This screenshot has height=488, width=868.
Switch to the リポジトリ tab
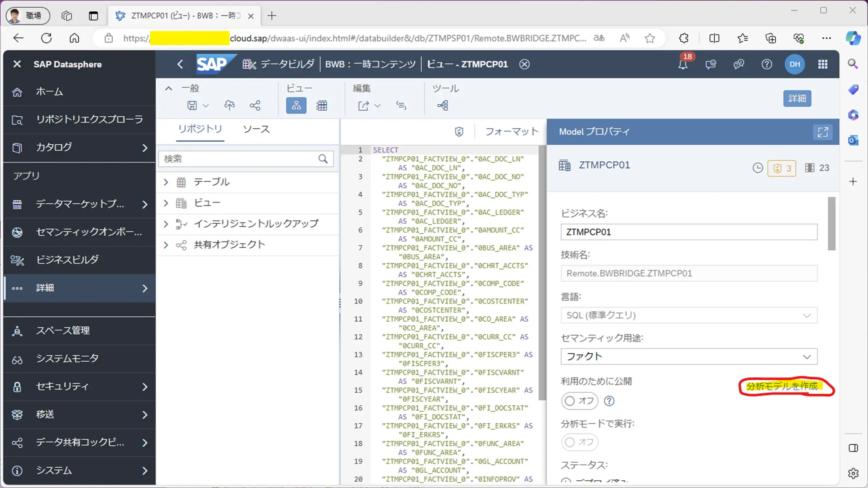point(200,129)
